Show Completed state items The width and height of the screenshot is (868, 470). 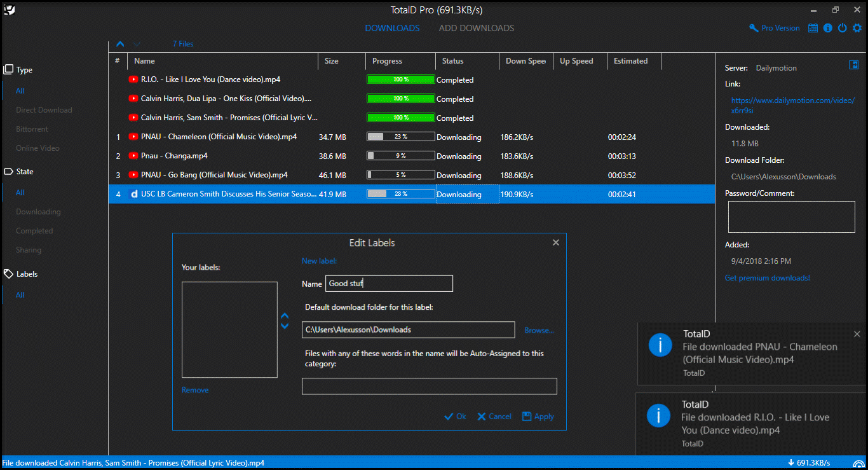34,231
